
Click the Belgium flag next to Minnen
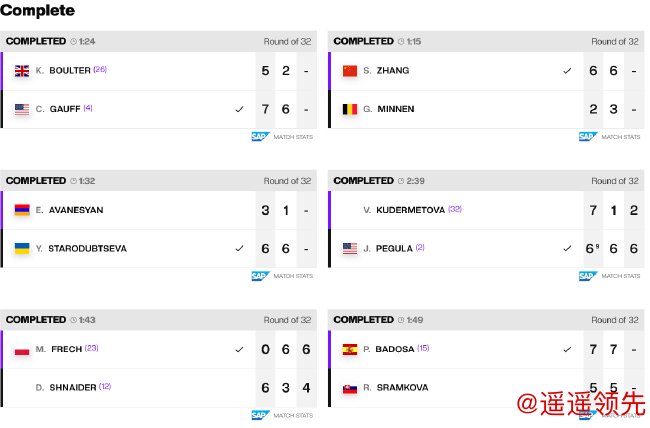tap(349, 109)
